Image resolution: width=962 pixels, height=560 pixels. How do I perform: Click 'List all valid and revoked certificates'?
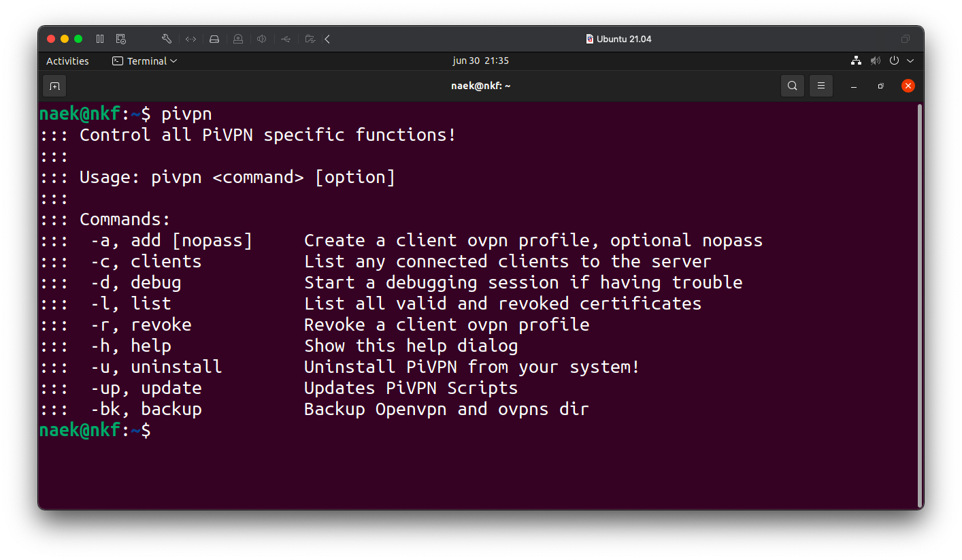coord(503,304)
